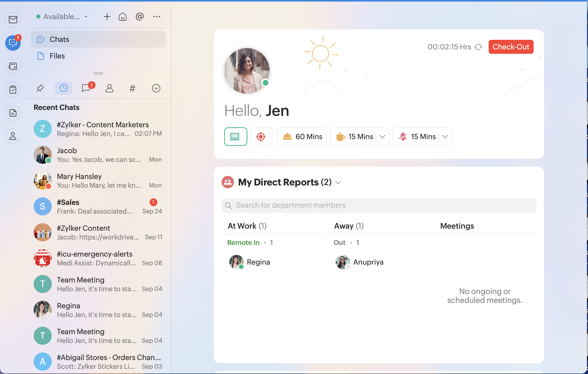The height and width of the screenshot is (374, 588).
Task: Open the tasks clipboard icon in sidebar
Action: (13, 89)
